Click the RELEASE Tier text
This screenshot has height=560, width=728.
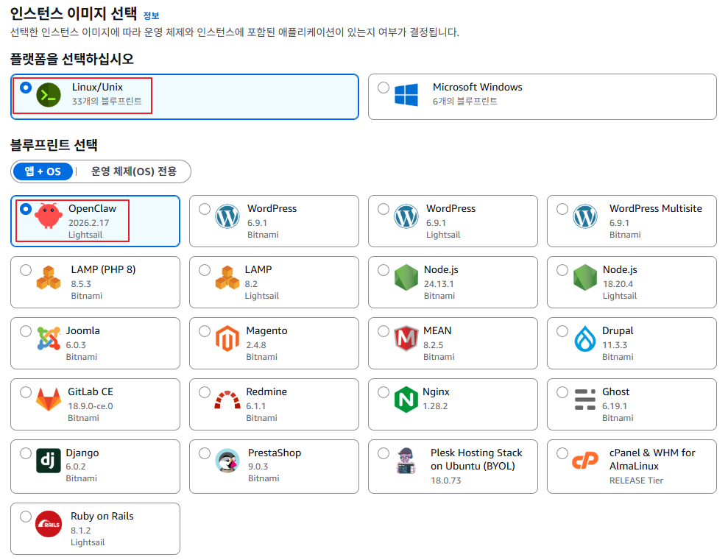[x=636, y=481]
